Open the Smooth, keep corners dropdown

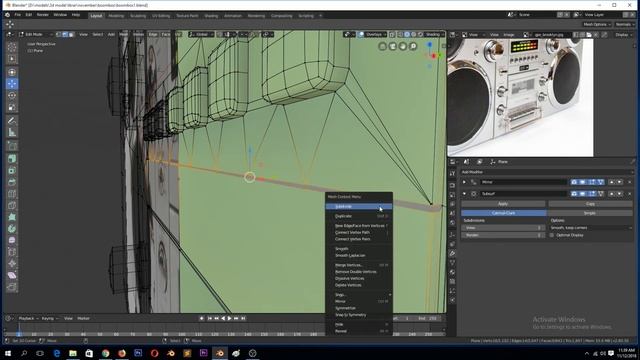[x=591, y=228]
